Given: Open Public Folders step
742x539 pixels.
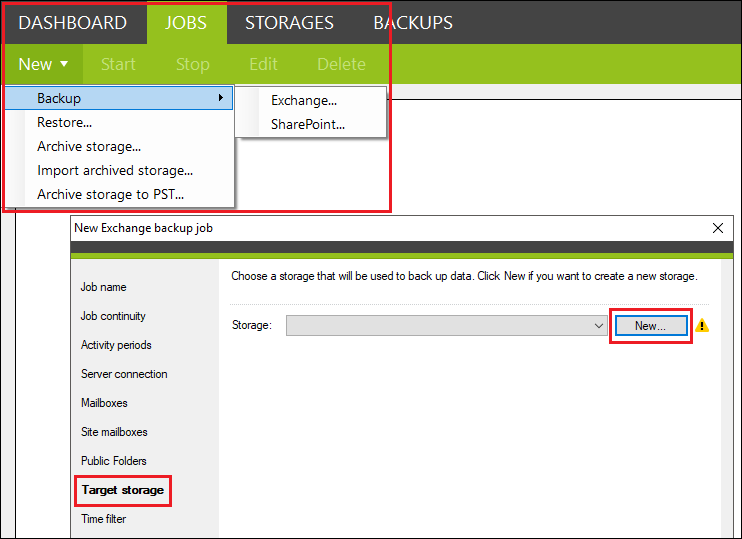Looking at the screenshot, I should [x=114, y=461].
